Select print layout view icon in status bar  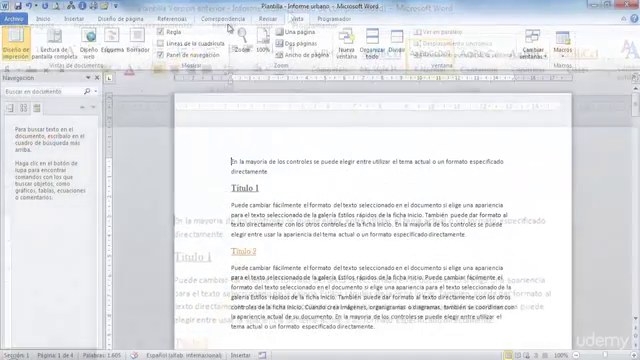point(508,356)
